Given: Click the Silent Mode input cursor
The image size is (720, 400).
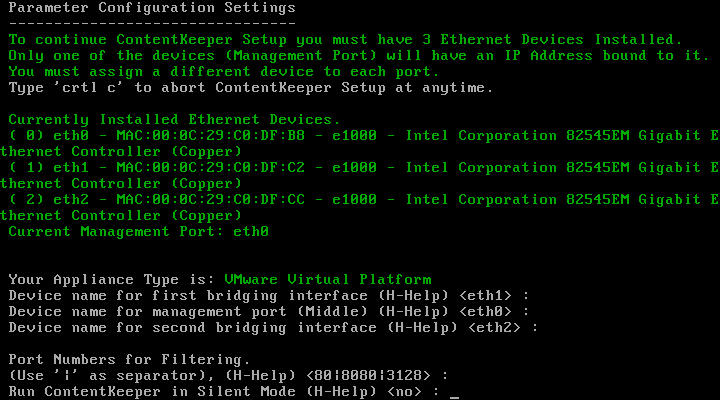Looking at the screenshot, I should [x=454, y=392].
